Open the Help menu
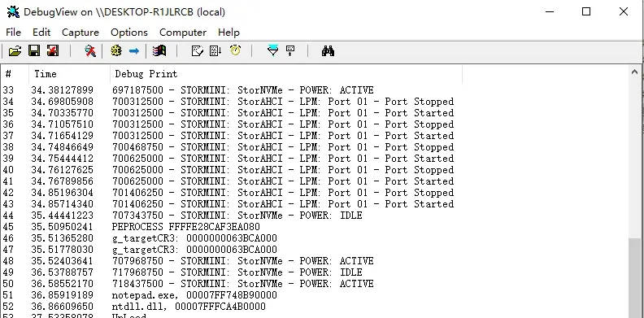644x318 pixels. pos(228,33)
